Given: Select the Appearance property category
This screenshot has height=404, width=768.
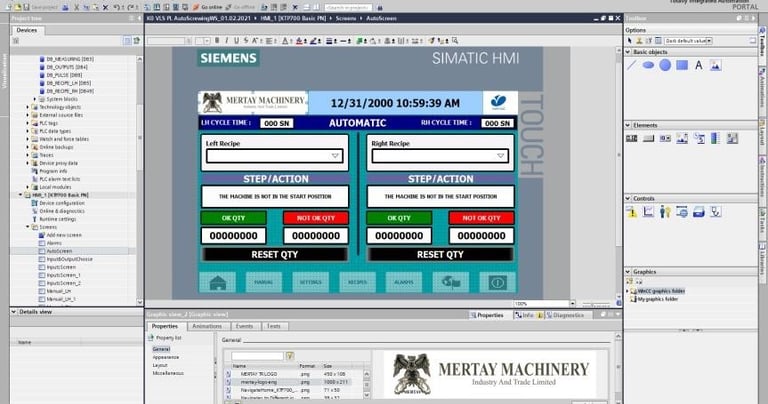Looking at the screenshot, I should [x=166, y=357].
